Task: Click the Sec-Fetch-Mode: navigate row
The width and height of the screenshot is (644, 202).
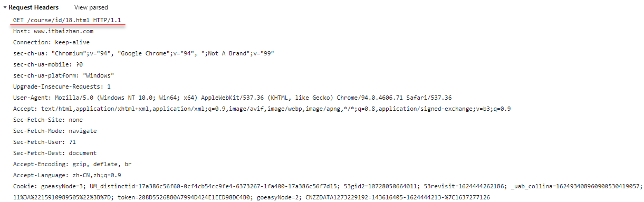Action: [55, 131]
